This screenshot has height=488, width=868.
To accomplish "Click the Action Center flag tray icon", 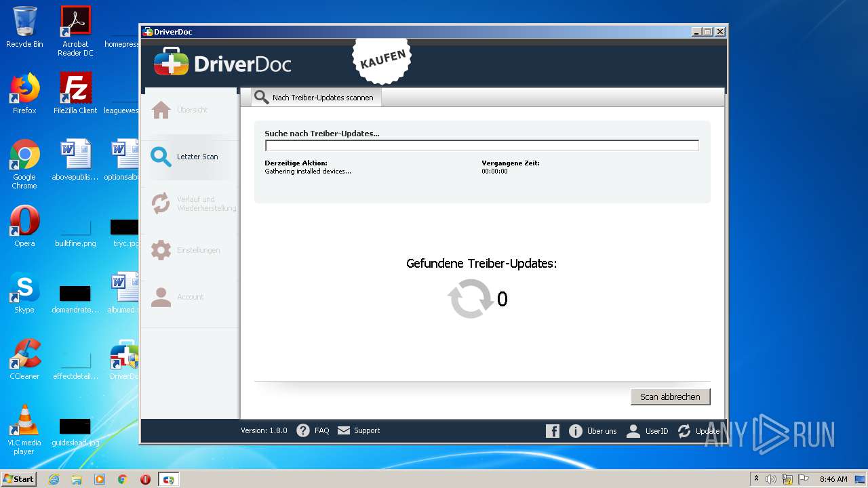I will click(803, 479).
